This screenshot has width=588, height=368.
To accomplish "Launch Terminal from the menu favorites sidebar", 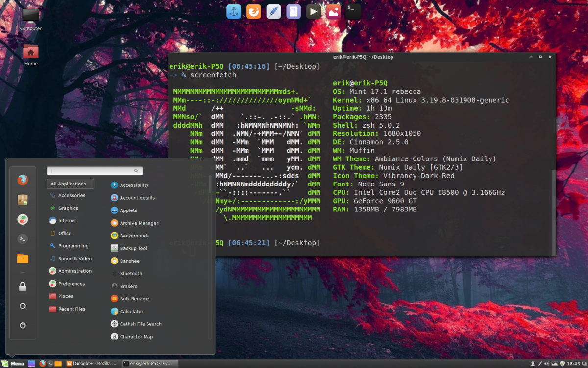I will (x=23, y=239).
